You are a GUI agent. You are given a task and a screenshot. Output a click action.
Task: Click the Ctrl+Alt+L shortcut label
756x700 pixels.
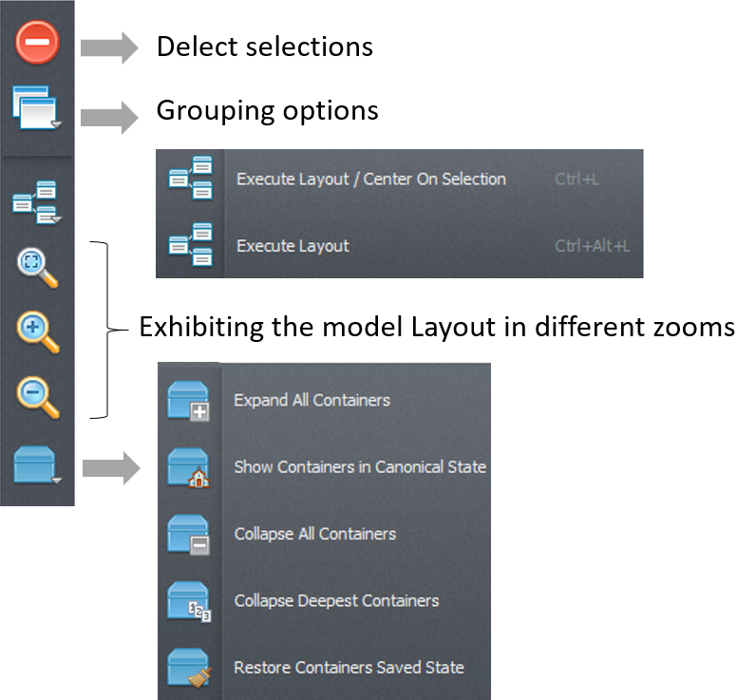[x=592, y=246]
